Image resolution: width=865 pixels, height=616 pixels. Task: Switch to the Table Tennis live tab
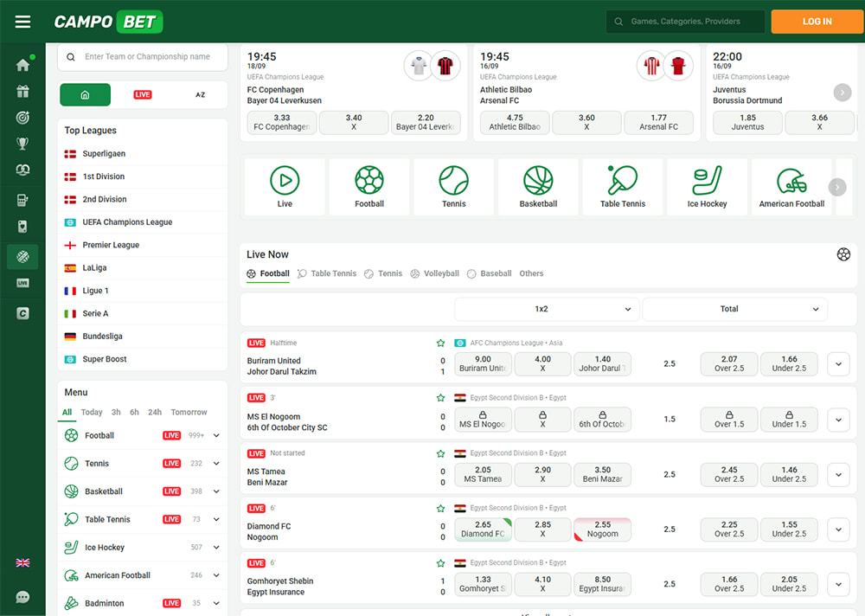327,273
